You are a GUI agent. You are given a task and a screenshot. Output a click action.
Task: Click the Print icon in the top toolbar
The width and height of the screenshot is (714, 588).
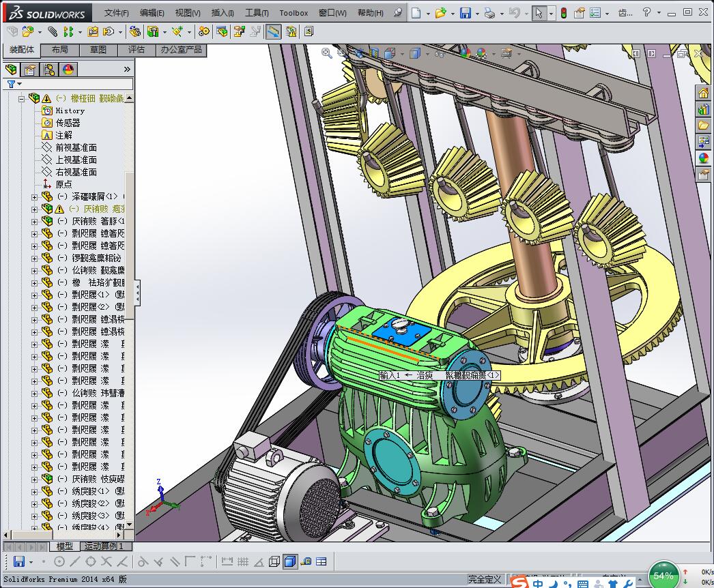point(489,13)
